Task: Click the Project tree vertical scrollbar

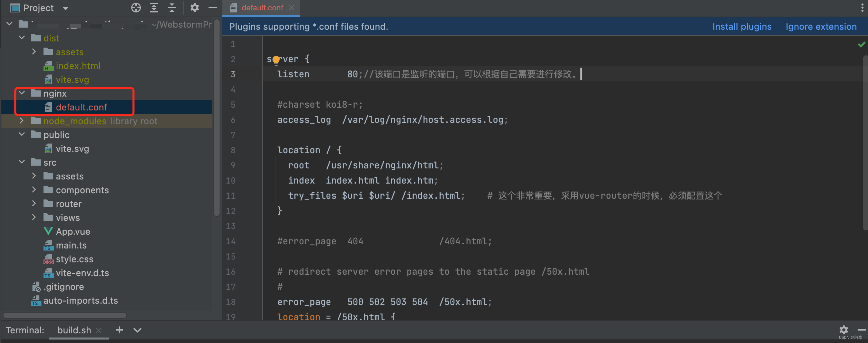Action: click(216, 117)
